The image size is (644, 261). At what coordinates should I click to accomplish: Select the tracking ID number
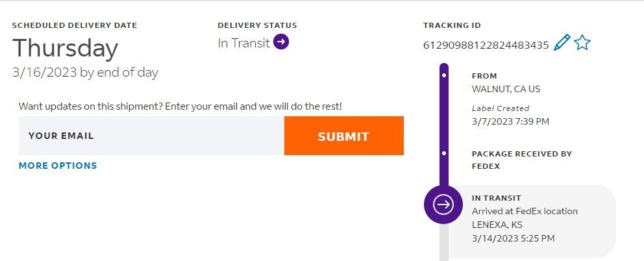(486, 45)
